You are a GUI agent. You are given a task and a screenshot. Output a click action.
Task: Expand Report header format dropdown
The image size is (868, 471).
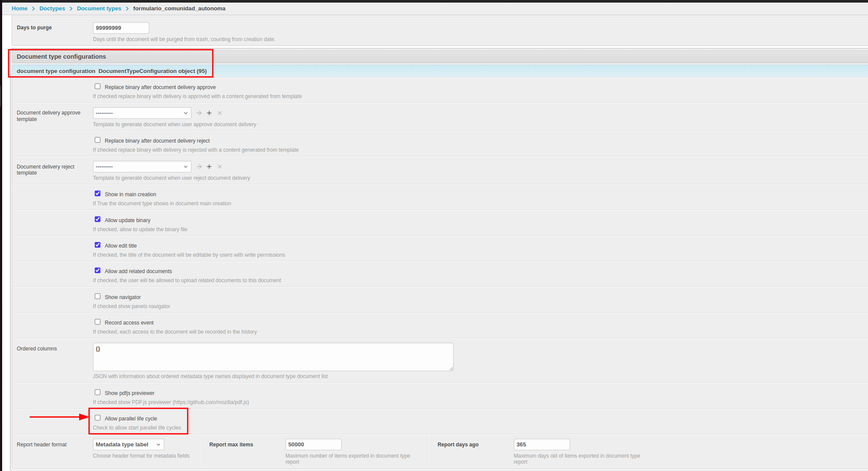pos(128,445)
